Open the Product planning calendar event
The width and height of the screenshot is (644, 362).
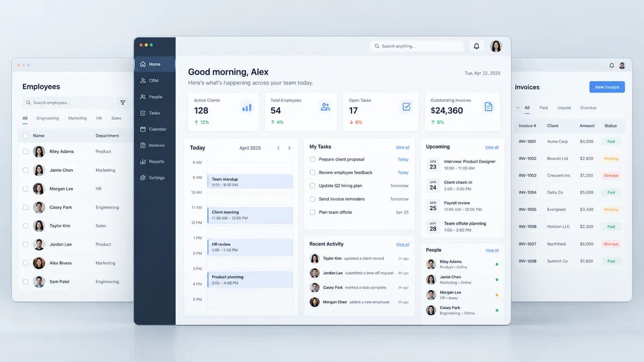pos(250,280)
